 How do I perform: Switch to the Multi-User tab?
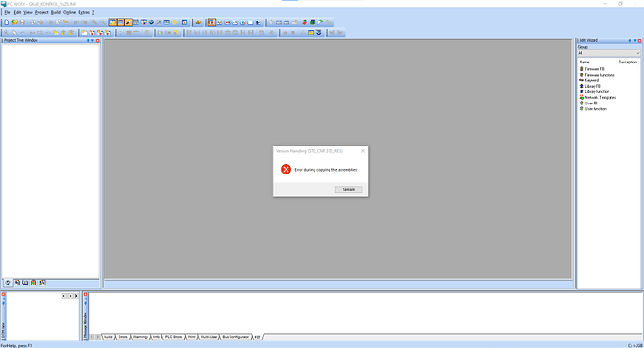coord(209,337)
